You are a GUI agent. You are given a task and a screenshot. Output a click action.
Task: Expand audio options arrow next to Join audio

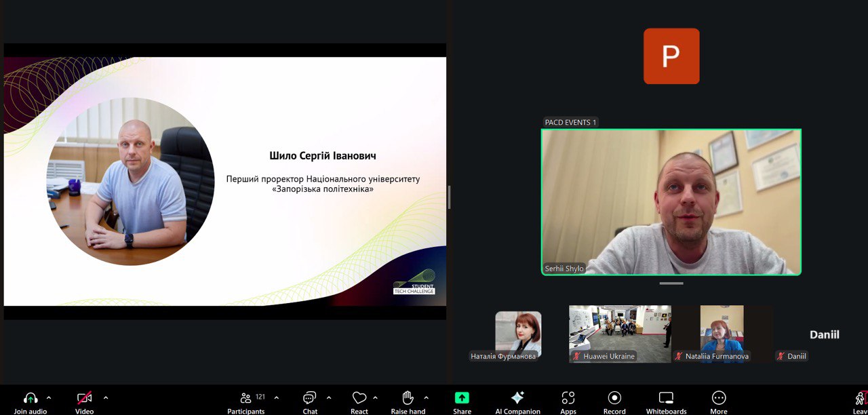(49, 397)
